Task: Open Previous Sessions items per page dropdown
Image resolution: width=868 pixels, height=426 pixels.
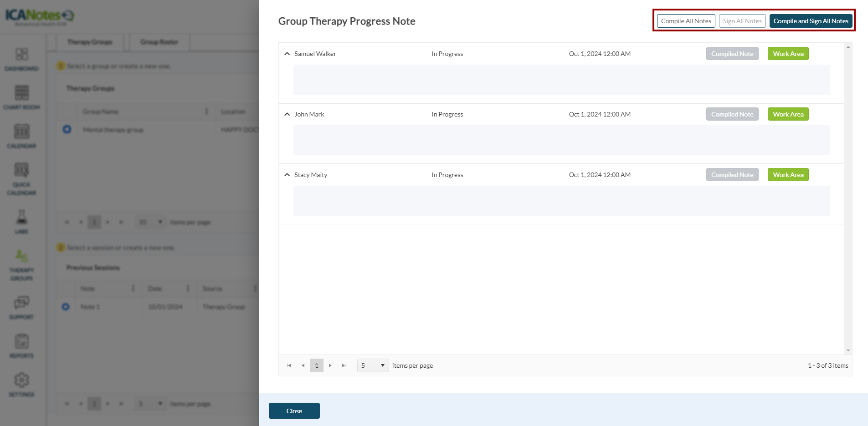Action: (x=150, y=404)
